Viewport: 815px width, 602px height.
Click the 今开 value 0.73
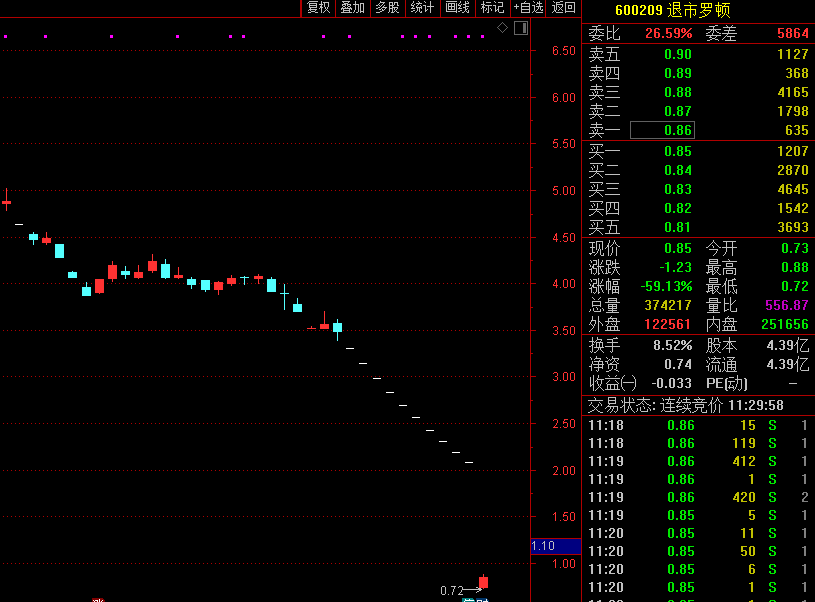[795, 248]
